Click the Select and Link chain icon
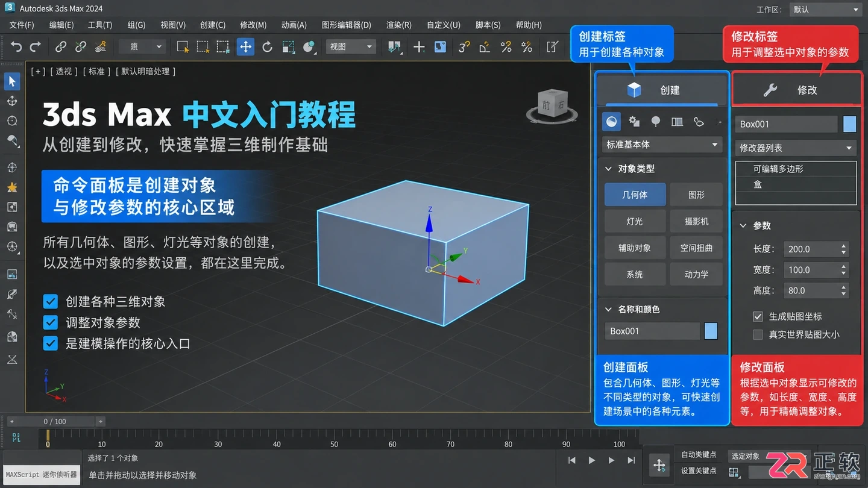This screenshot has width=868, height=488. tap(61, 46)
